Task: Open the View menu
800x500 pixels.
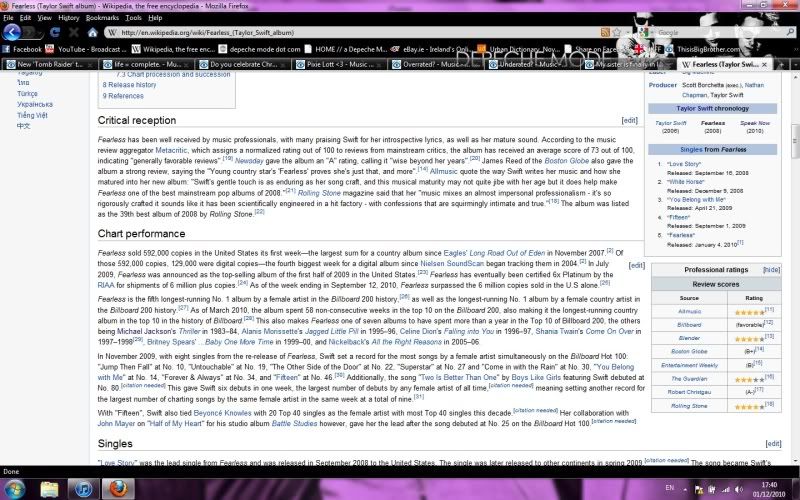Action: [x=44, y=17]
